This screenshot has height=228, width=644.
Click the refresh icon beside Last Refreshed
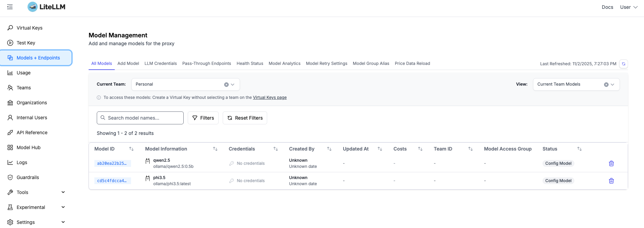coord(623,64)
